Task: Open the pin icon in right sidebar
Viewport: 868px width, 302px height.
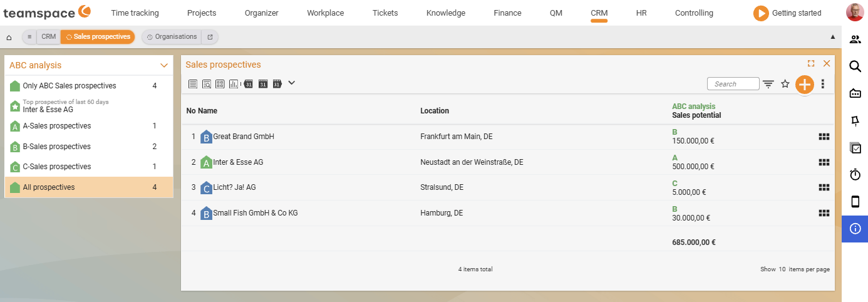Action: pos(855,120)
